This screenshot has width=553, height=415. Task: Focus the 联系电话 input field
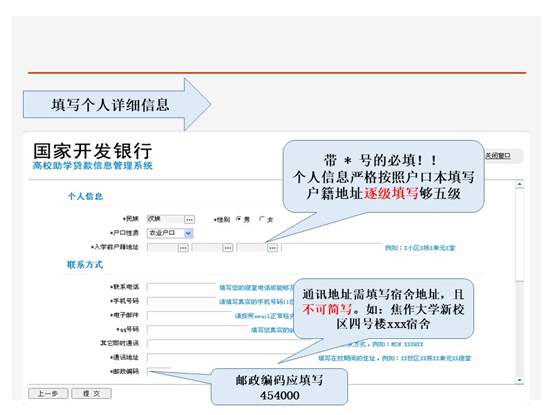tap(181, 287)
